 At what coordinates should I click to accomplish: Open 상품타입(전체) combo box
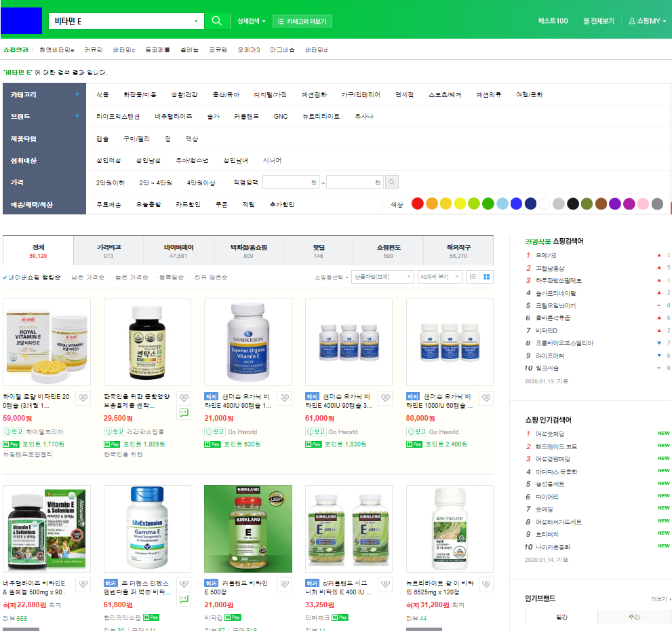coord(382,277)
